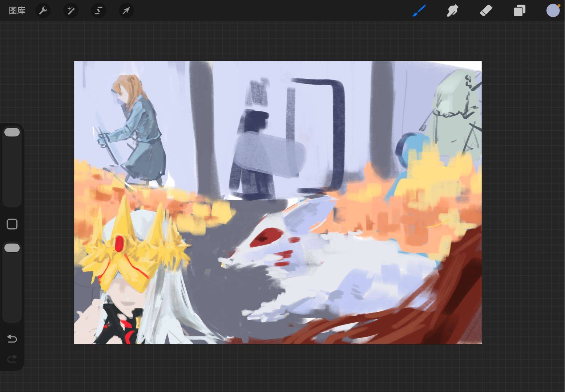
Task: Click the brush opacity slider handle
Action: (x=12, y=248)
